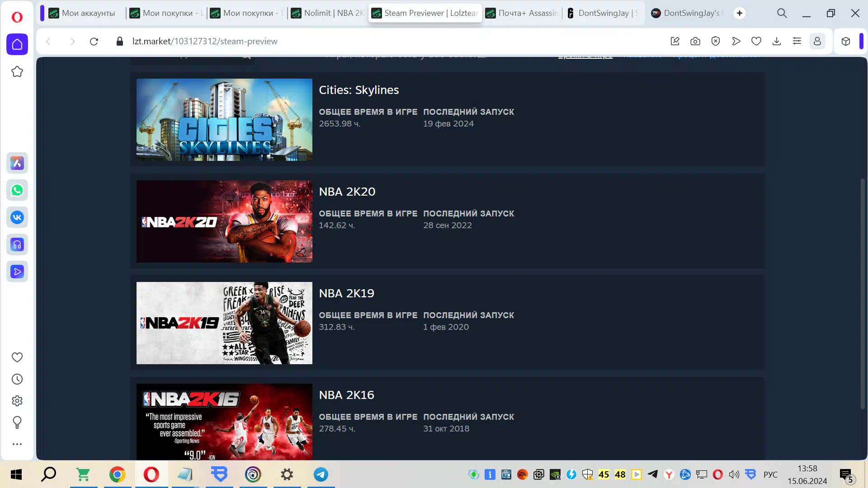The image size is (868, 488).
Task: Open the NBA 2K20 game thumbnail
Action: point(224,221)
